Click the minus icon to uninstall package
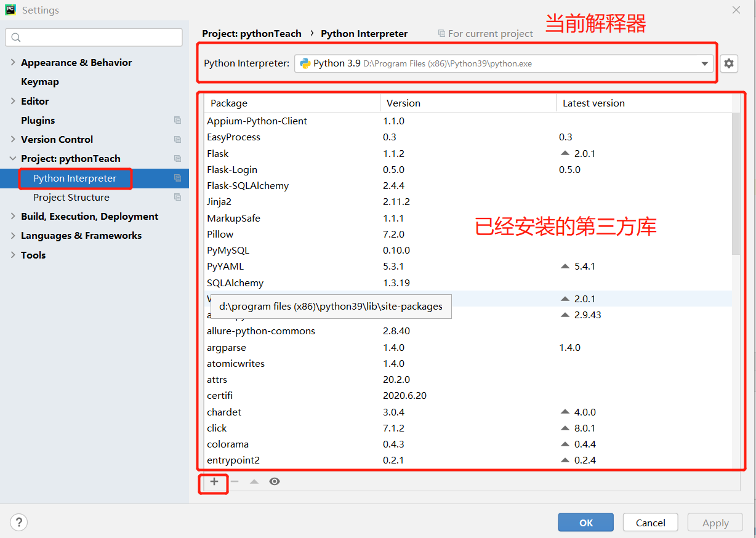Viewport: 756px width, 538px height. point(234,481)
